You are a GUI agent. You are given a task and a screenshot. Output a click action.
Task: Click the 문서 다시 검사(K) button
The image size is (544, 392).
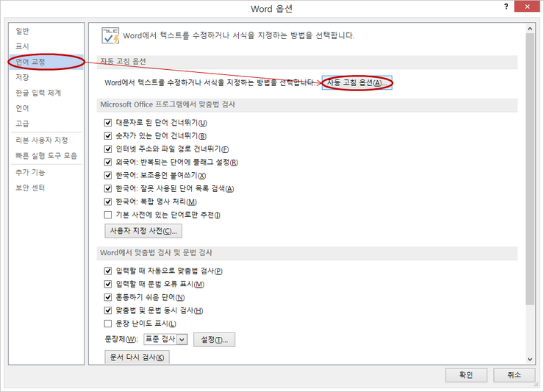click(x=137, y=357)
